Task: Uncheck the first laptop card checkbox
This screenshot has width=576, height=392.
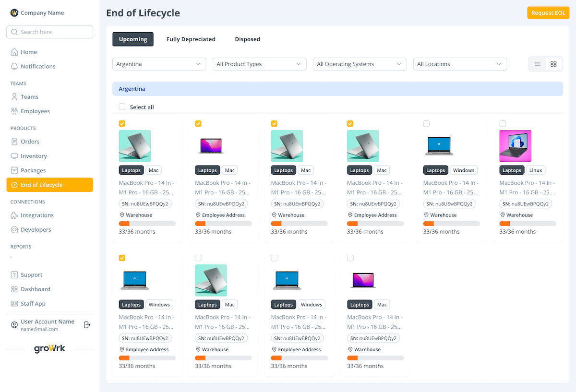Action: [x=122, y=124]
